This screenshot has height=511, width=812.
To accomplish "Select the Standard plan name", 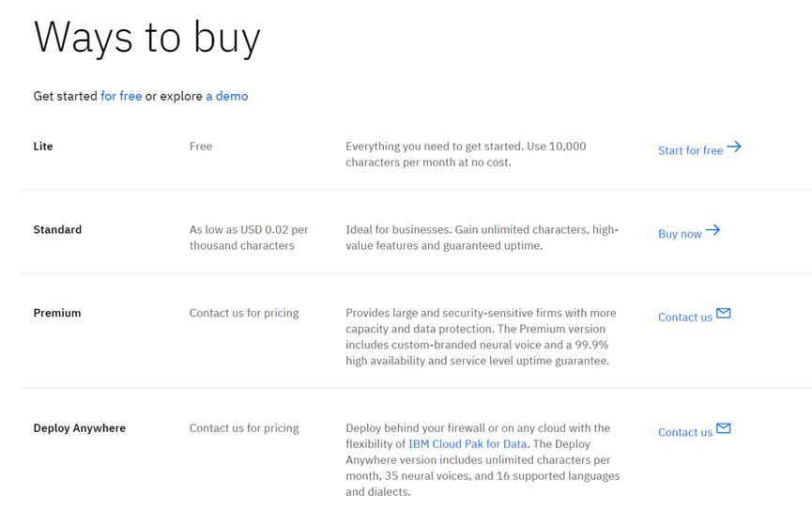I will (57, 230).
